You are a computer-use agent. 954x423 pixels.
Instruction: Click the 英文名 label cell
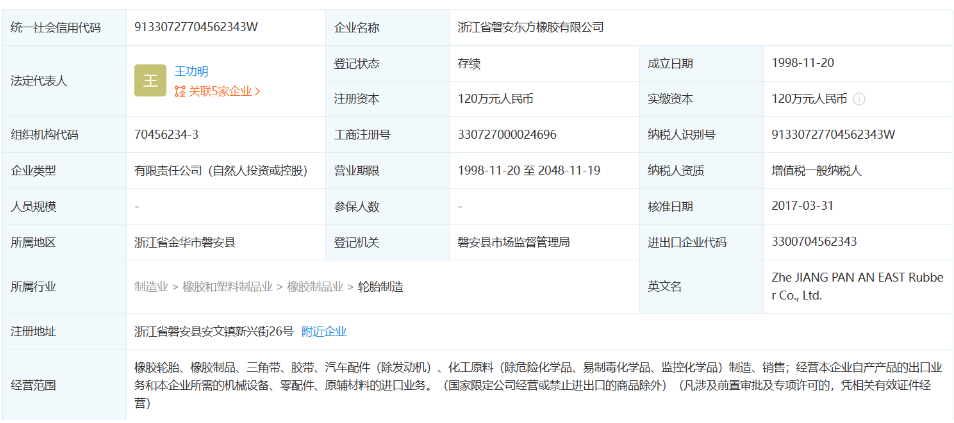[x=701, y=287]
